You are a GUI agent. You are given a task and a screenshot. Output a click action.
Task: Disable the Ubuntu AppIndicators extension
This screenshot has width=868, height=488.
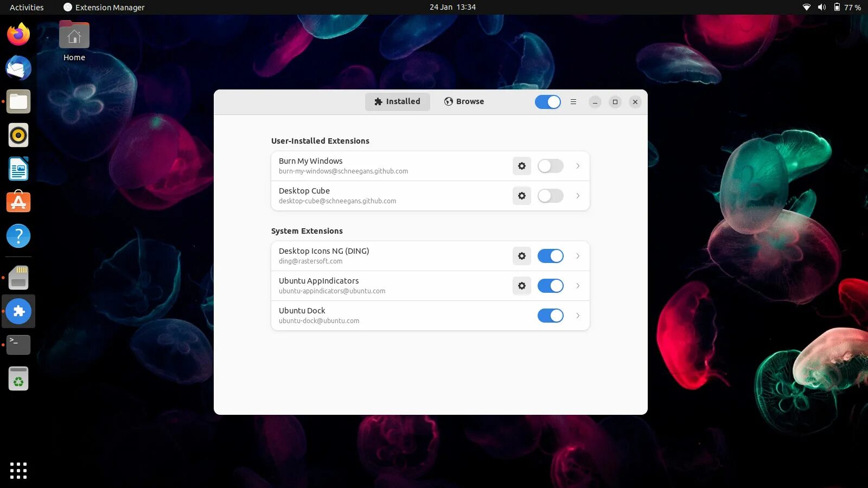[551, 286]
